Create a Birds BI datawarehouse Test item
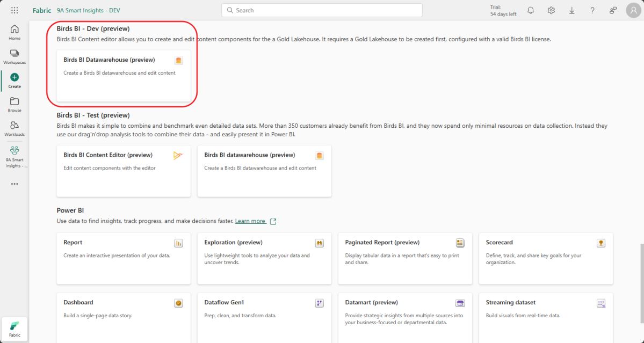The width and height of the screenshot is (644, 343). pos(264,171)
